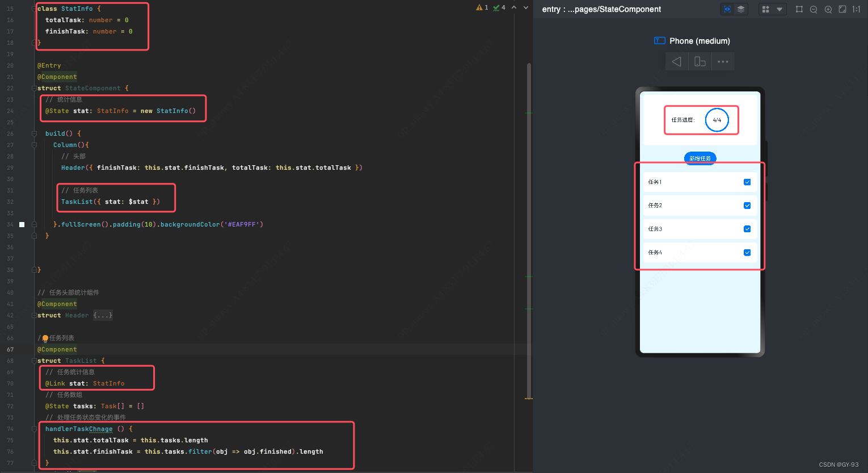Collapse the Column() fold marker at line 27
868x473 pixels.
point(34,145)
